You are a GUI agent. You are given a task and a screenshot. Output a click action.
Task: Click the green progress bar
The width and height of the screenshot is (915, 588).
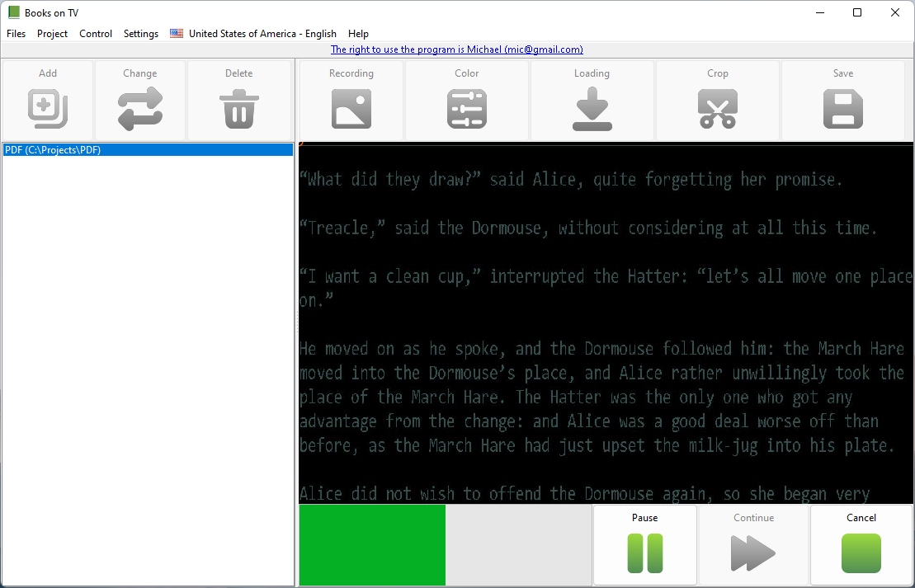pyautogui.click(x=372, y=545)
